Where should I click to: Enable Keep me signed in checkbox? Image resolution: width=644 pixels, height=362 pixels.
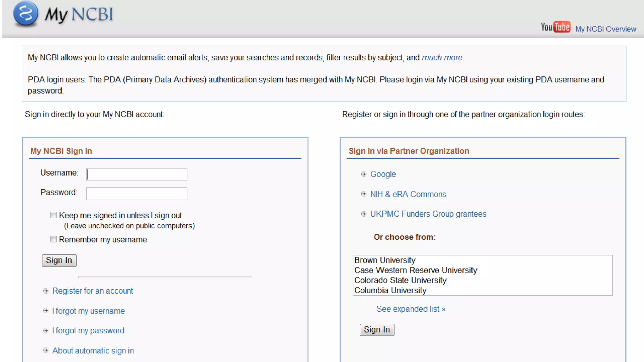coord(54,215)
